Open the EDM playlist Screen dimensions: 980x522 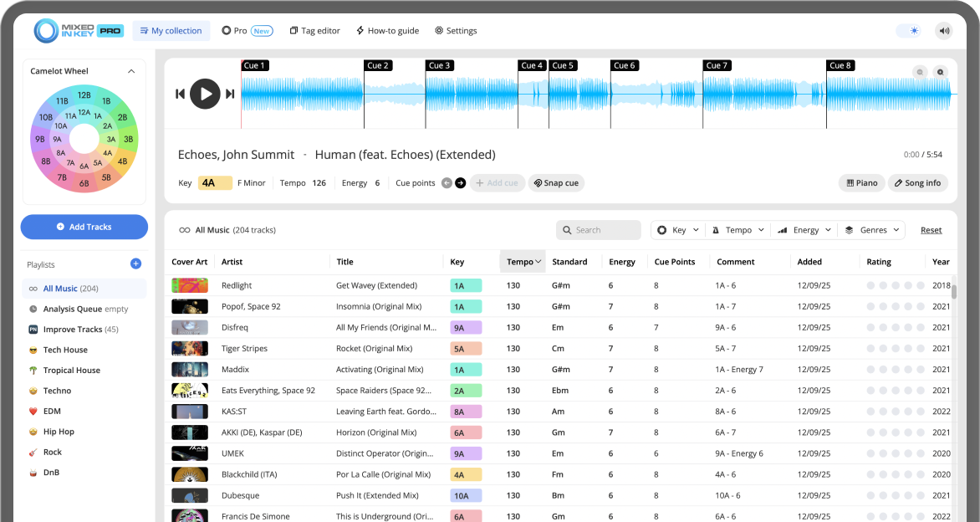point(84,412)
